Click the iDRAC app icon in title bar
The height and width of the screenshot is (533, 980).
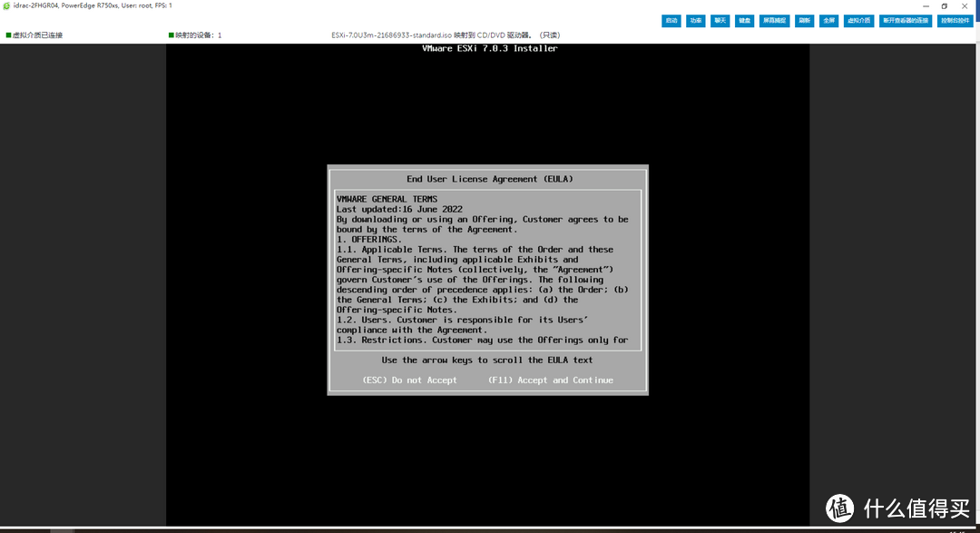(6, 5)
